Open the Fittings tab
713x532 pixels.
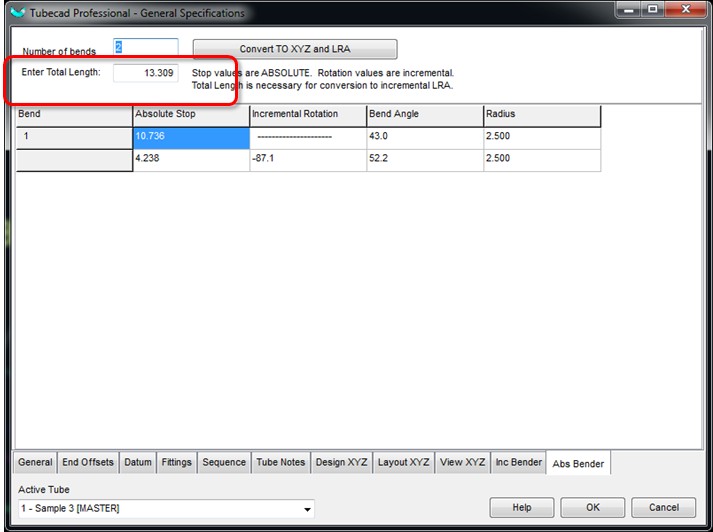(176, 462)
